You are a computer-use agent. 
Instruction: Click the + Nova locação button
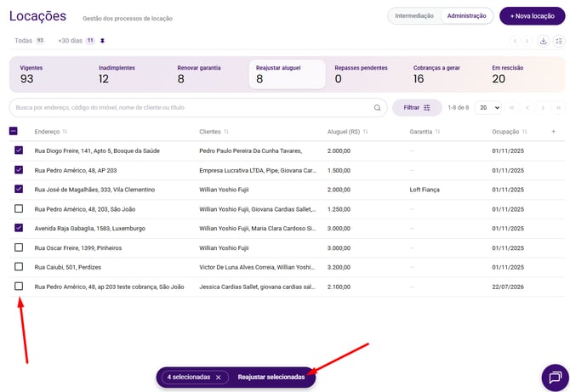pos(533,16)
